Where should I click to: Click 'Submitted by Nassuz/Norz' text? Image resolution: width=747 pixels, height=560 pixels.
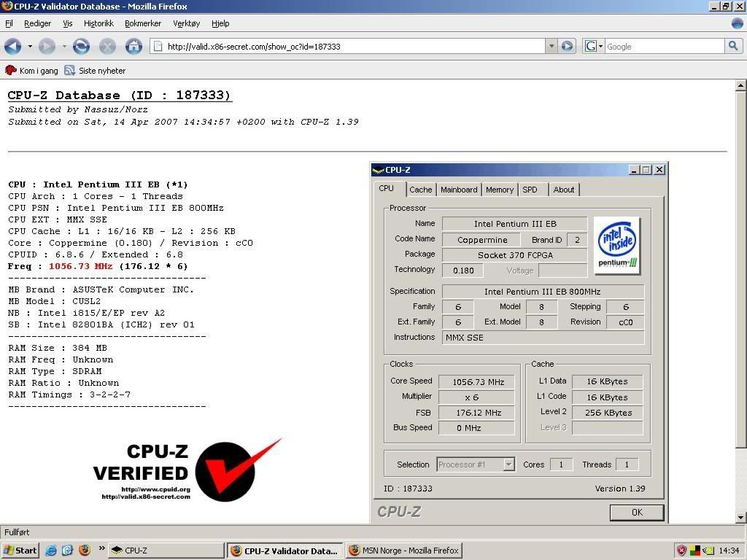pos(78,109)
